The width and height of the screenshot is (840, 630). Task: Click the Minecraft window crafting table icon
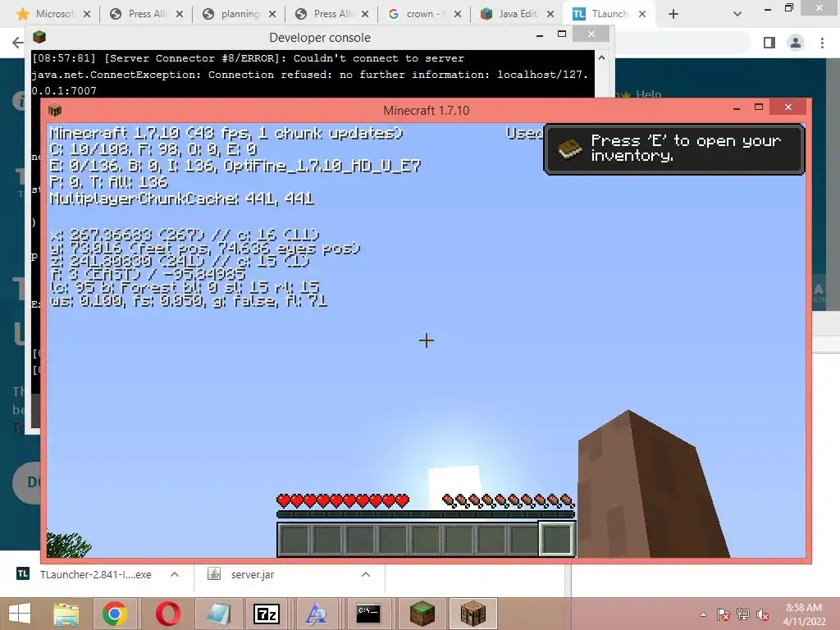(55, 111)
